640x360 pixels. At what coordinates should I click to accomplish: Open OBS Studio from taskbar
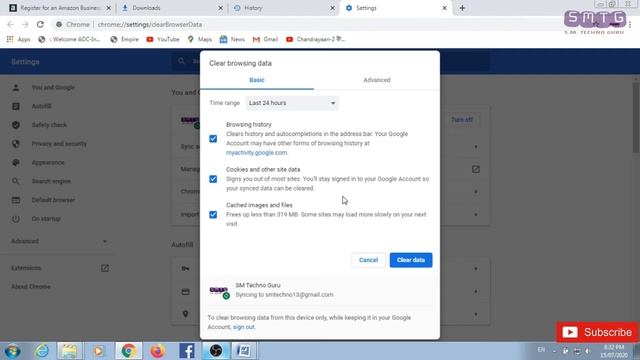[x=216, y=351]
